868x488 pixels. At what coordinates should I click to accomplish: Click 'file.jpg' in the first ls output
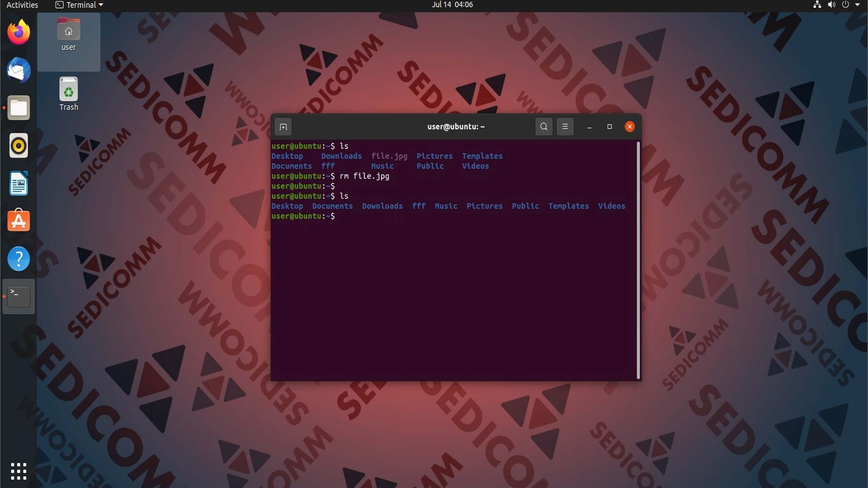[x=389, y=156]
